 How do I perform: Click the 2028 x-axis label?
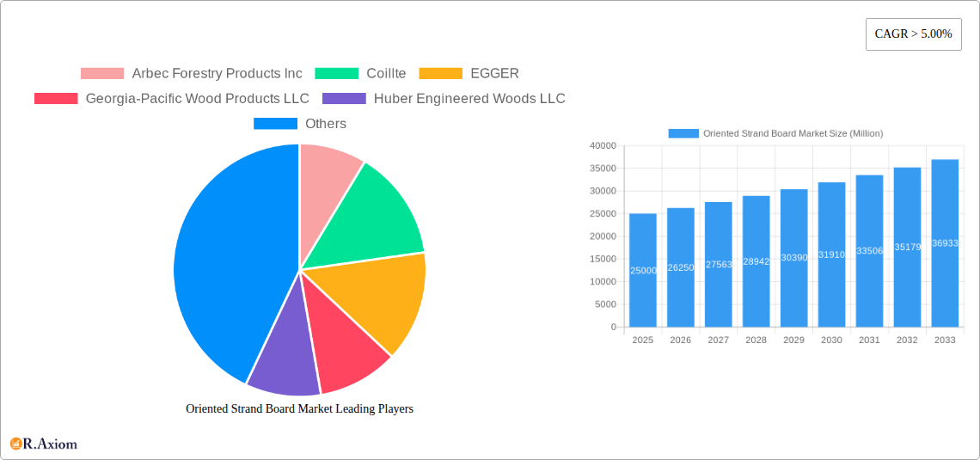click(x=756, y=340)
